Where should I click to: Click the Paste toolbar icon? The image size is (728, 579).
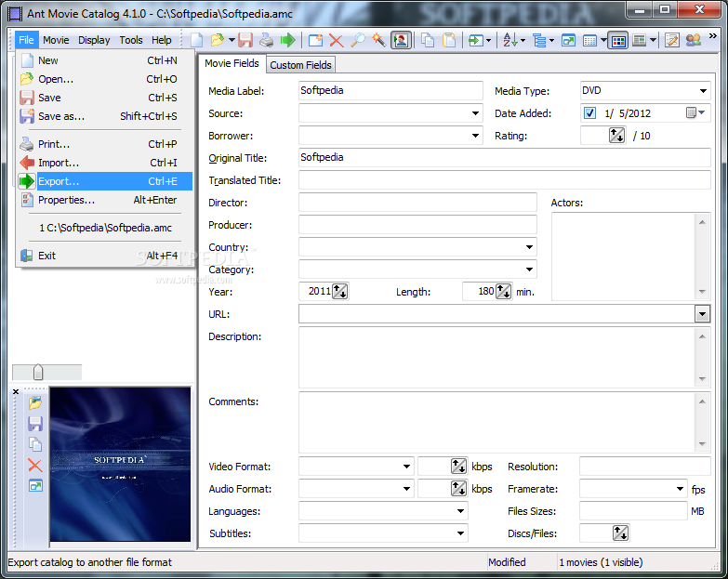tap(449, 40)
